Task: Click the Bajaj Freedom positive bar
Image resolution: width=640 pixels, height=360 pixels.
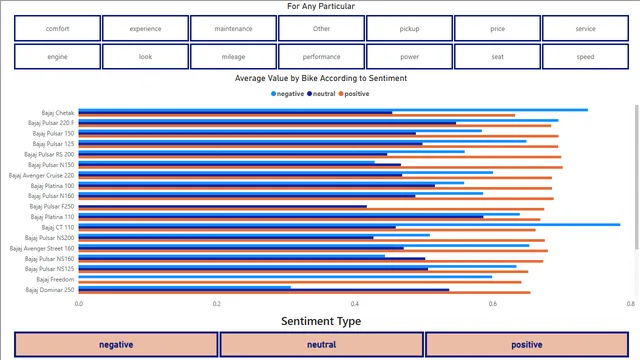Action: (300, 282)
